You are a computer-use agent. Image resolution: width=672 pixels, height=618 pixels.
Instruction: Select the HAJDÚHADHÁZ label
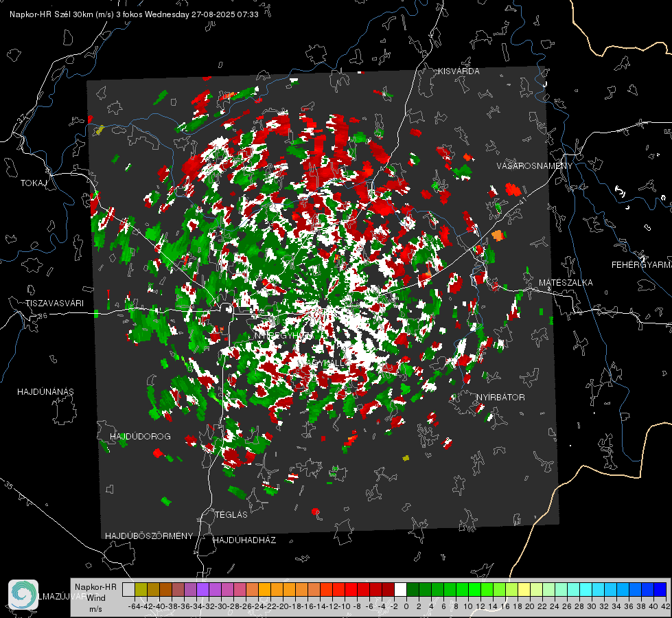[244, 540]
